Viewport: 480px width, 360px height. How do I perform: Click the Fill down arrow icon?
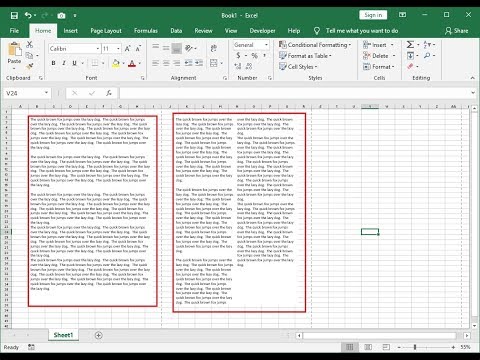coord(410,56)
